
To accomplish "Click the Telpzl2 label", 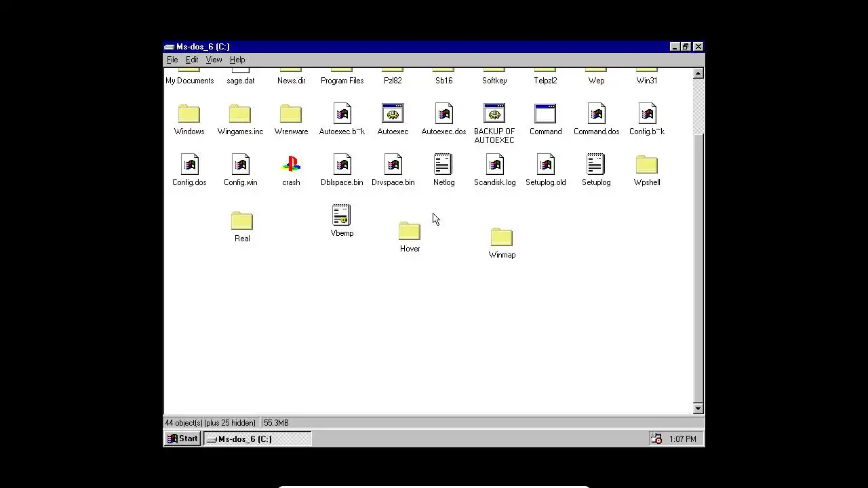I will [545, 81].
